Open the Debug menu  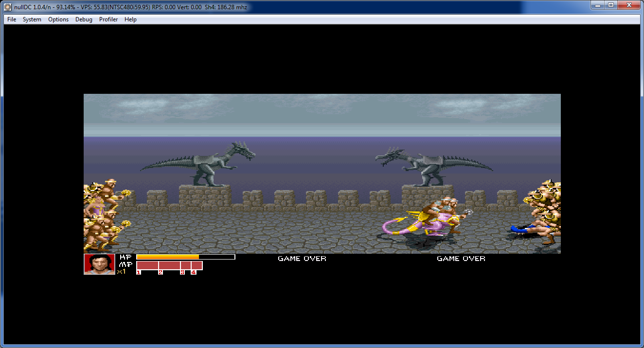point(84,19)
